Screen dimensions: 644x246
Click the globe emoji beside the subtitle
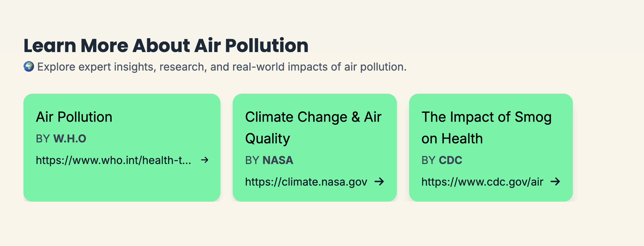coord(29,67)
